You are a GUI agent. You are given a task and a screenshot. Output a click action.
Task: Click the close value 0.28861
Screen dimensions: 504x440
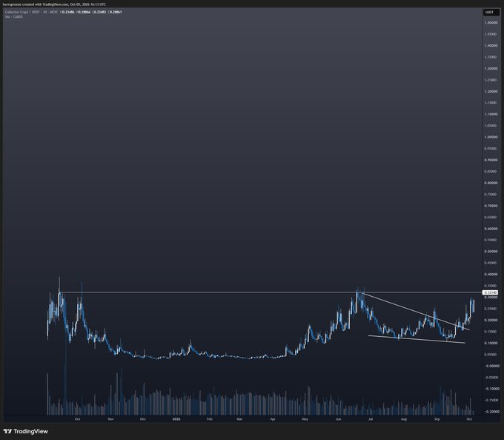point(115,12)
